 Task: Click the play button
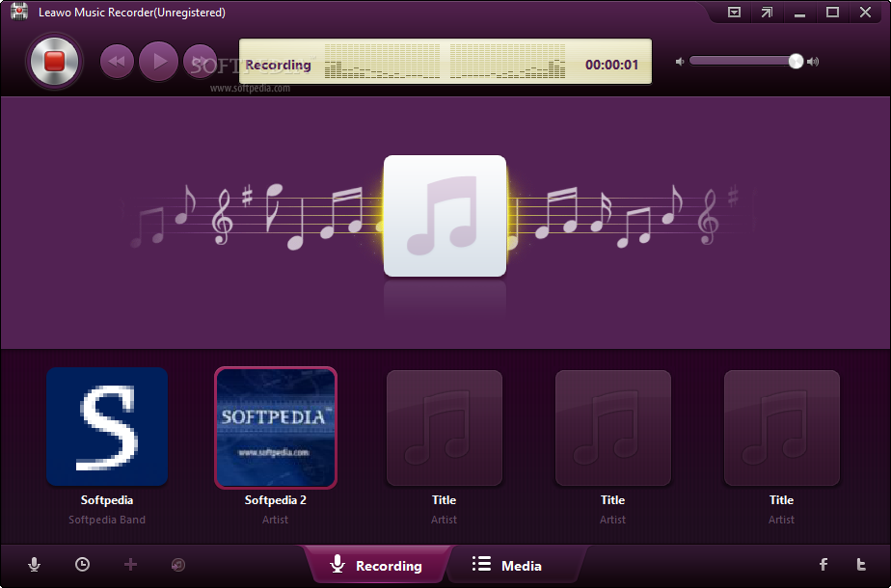[x=158, y=62]
